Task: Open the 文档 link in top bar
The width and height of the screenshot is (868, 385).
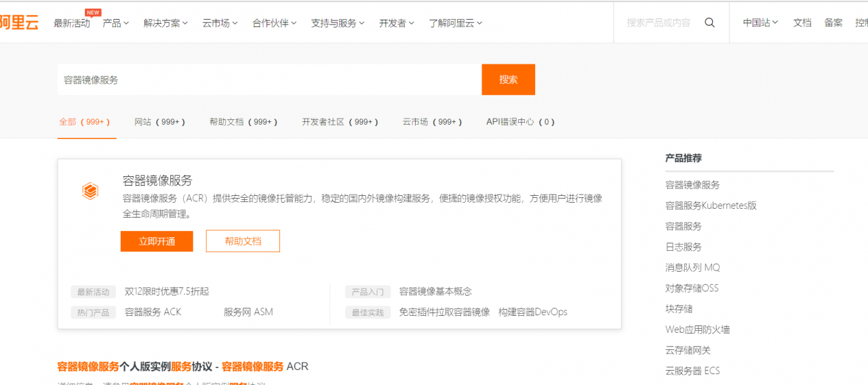Action: click(x=802, y=22)
